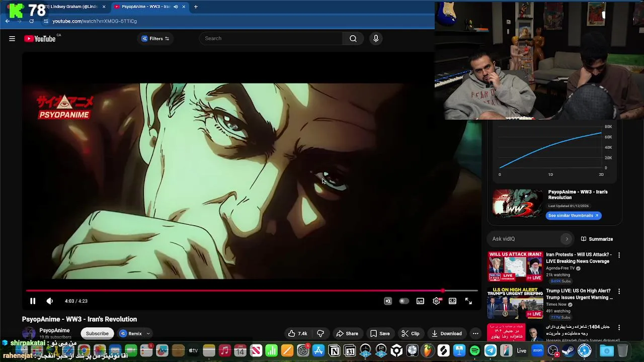
Task: Open Downloads folder in the Dock
Action: click(607, 351)
